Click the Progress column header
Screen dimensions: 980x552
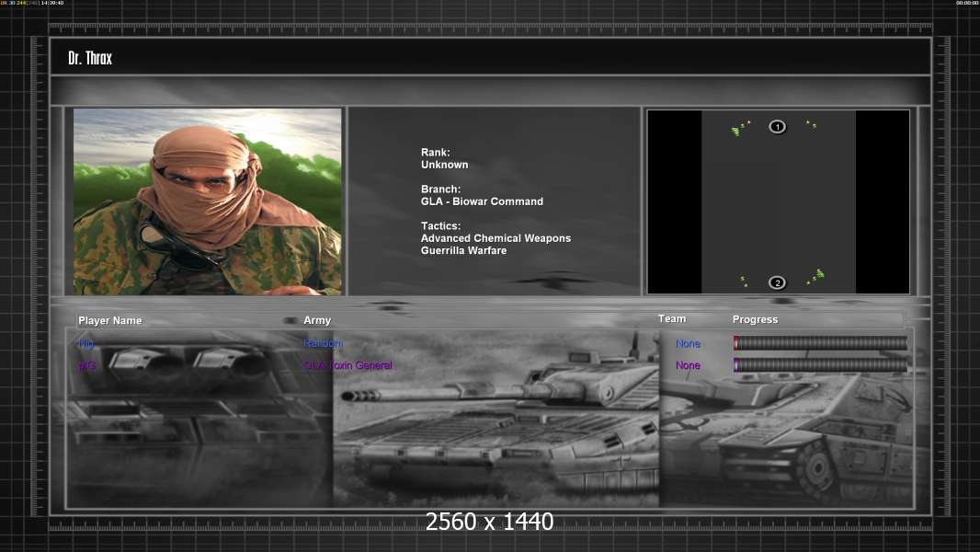pos(755,319)
